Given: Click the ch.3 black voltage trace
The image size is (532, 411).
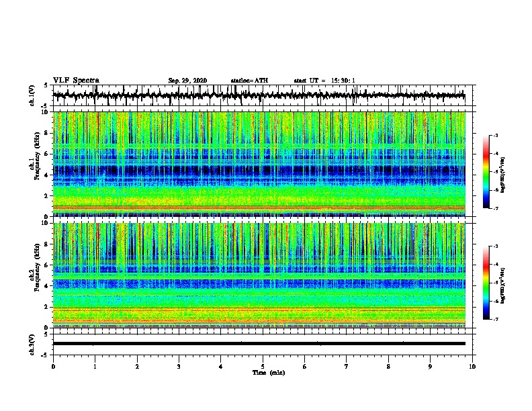Looking at the screenshot, I should coord(259,344).
